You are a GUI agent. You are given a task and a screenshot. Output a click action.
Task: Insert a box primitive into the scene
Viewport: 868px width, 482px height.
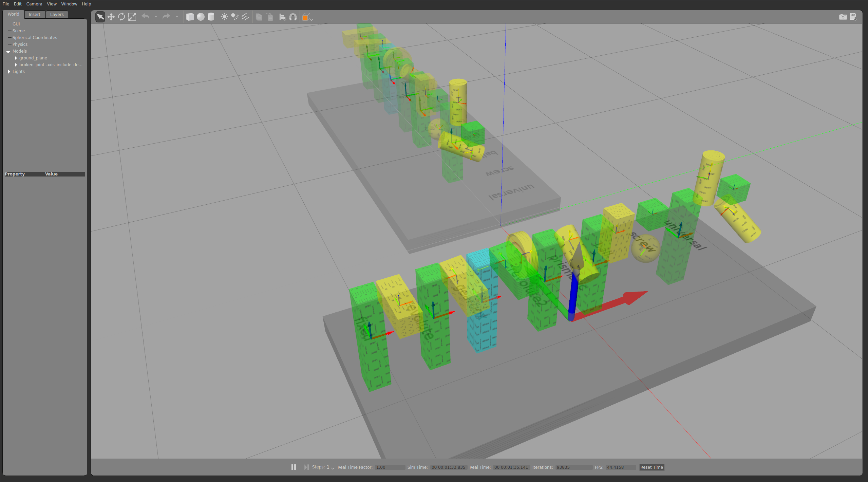[x=190, y=17]
